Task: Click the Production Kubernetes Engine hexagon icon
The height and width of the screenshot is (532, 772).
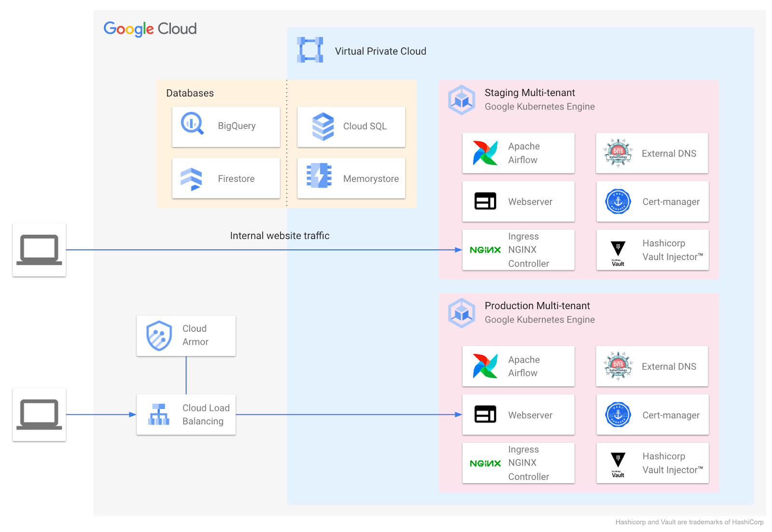Action: tap(462, 313)
